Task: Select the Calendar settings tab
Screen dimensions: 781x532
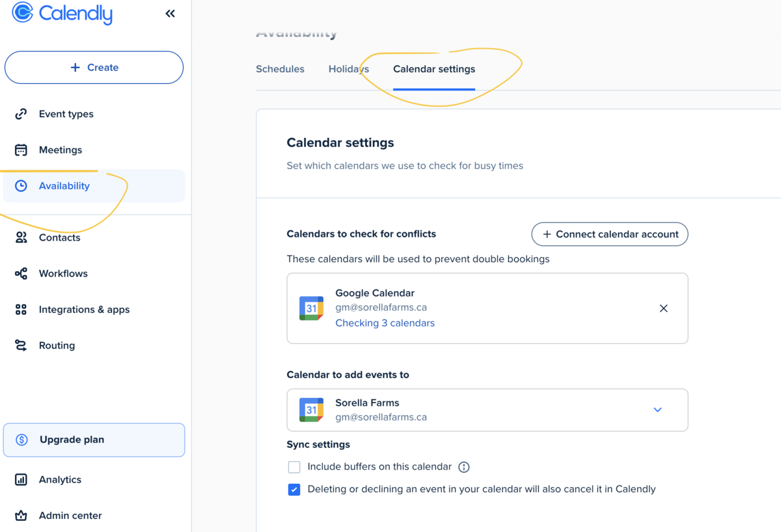Action: [434, 69]
